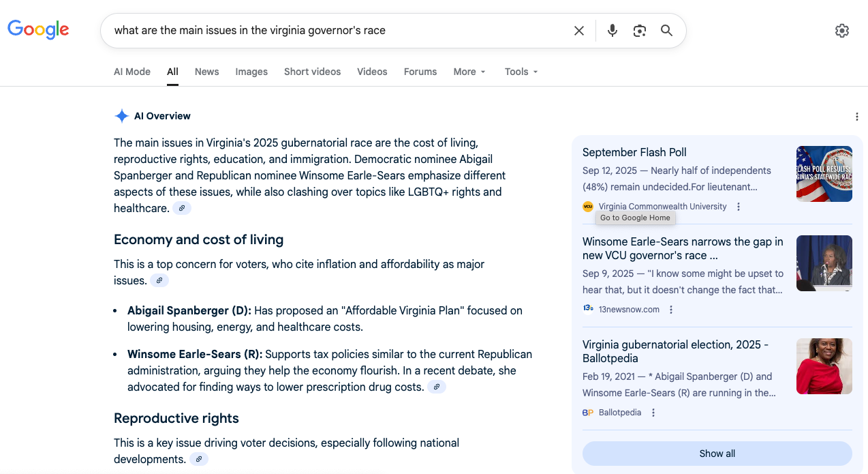Viewport: 868px width, 474px height.
Task: Select the All results tab
Action: click(172, 72)
